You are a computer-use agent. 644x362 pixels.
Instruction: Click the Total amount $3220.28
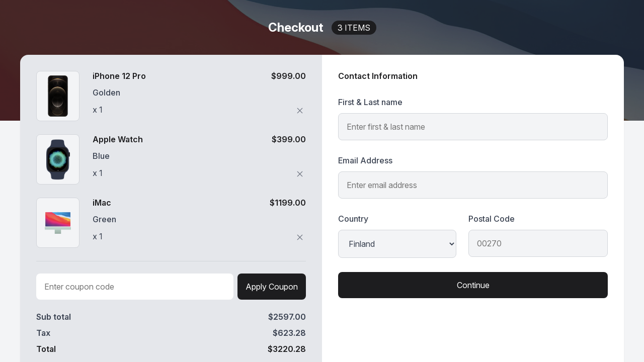click(287, 349)
